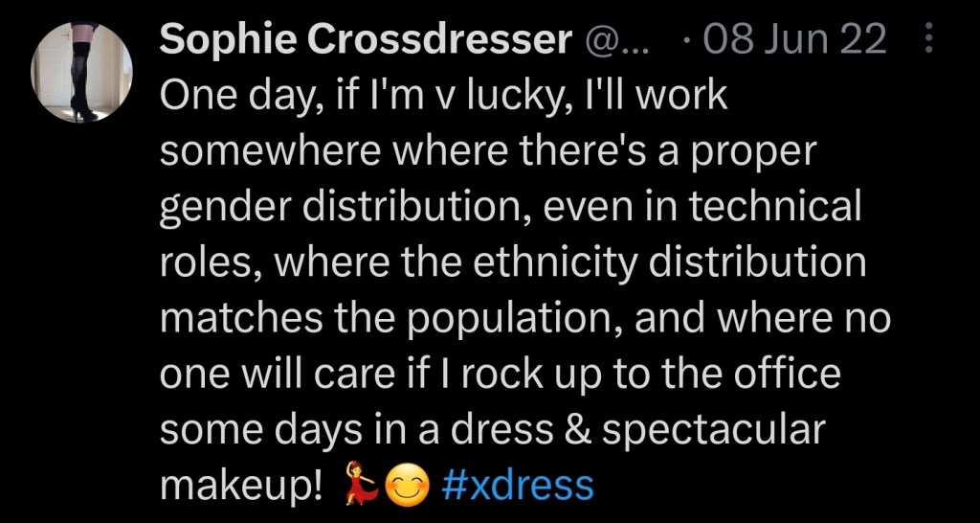Click the smiling face emoji
Image resolution: width=980 pixels, height=523 pixels.
tap(408, 486)
